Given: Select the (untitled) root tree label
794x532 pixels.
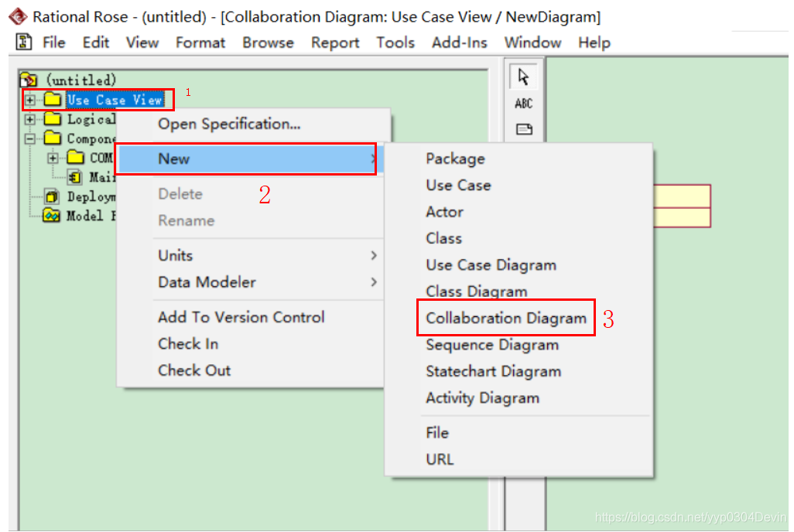Looking at the screenshot, I should coord(81,80).
